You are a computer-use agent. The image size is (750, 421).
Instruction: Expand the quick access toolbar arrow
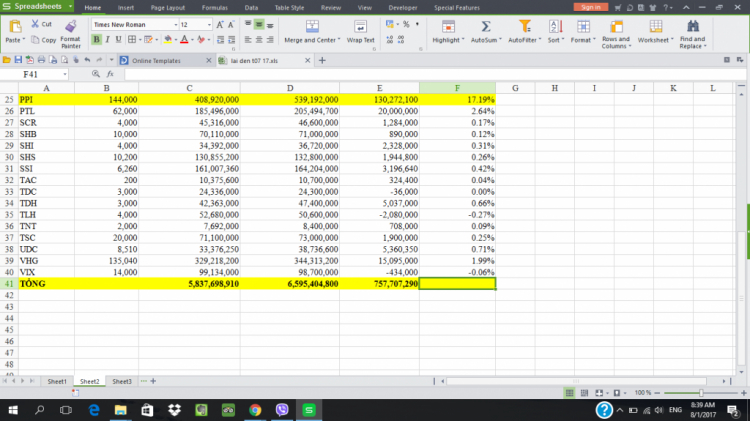111,60
